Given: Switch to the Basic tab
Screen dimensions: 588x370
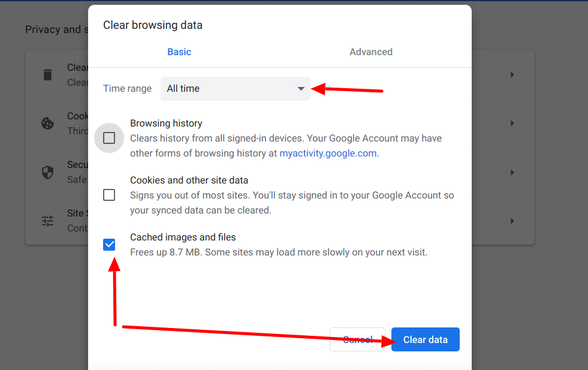Looking at the screenshot, I should [179, 52].
